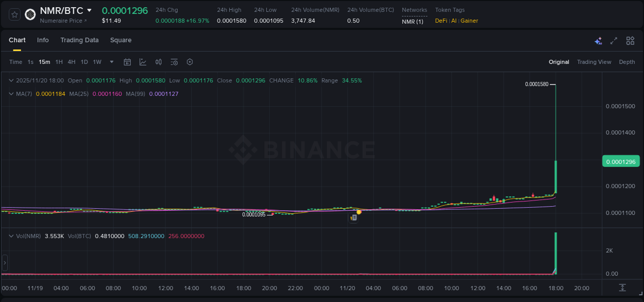Open the technical indicators icon
Viewport: 644px width, 302px height.
[174, 62]
